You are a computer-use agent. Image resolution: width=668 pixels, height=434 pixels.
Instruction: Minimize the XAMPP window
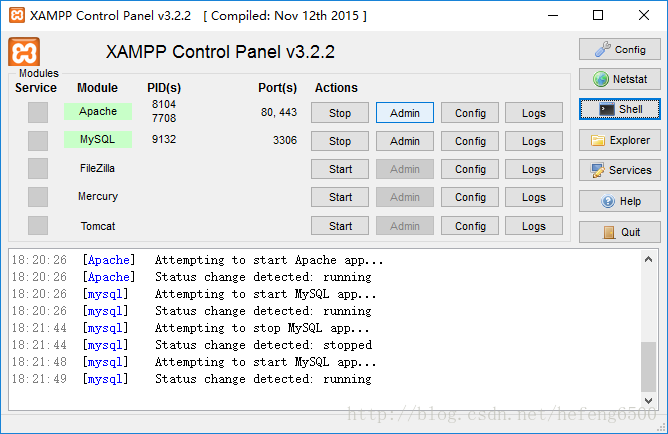(x=553, y=15)
